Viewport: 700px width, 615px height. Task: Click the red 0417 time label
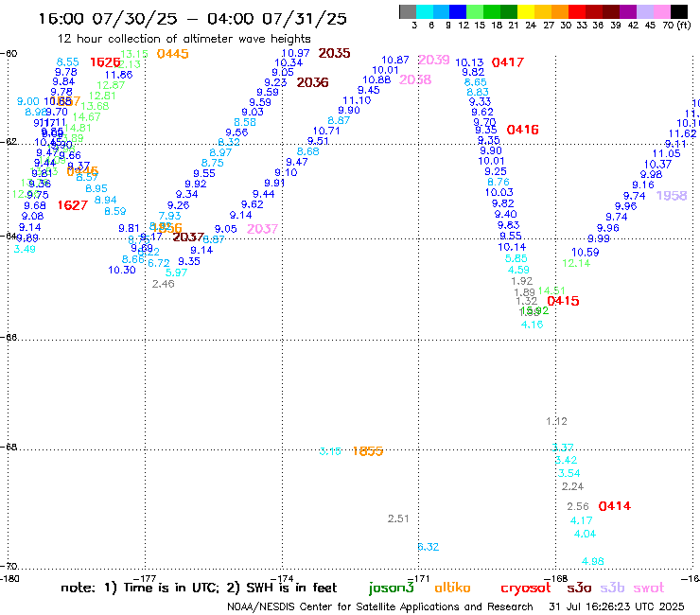pos(508,62)
